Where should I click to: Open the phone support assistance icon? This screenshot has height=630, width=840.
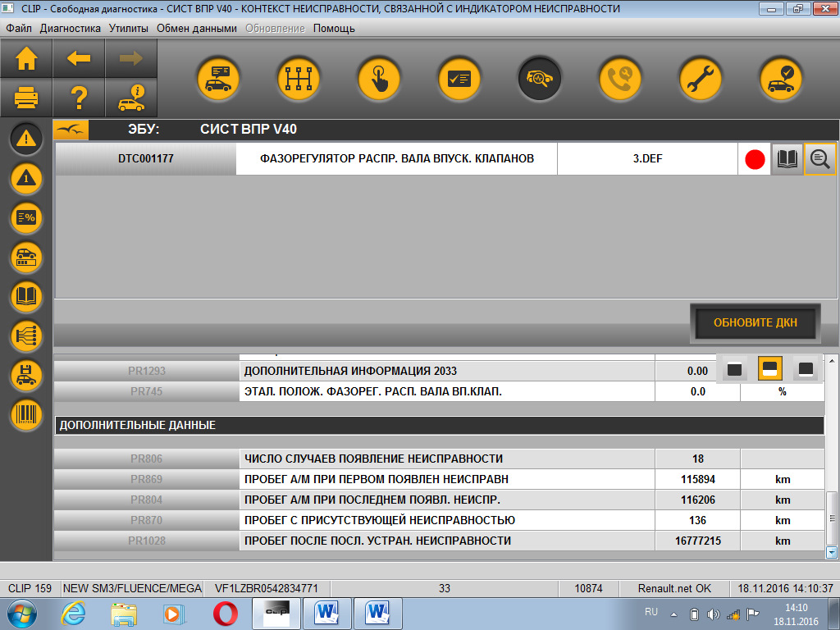(x=620, y=79)
